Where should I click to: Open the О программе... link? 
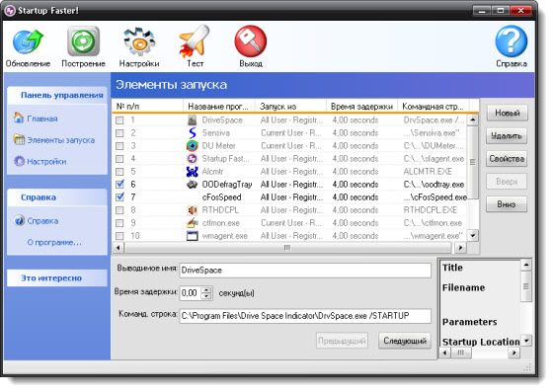point(54,242)
